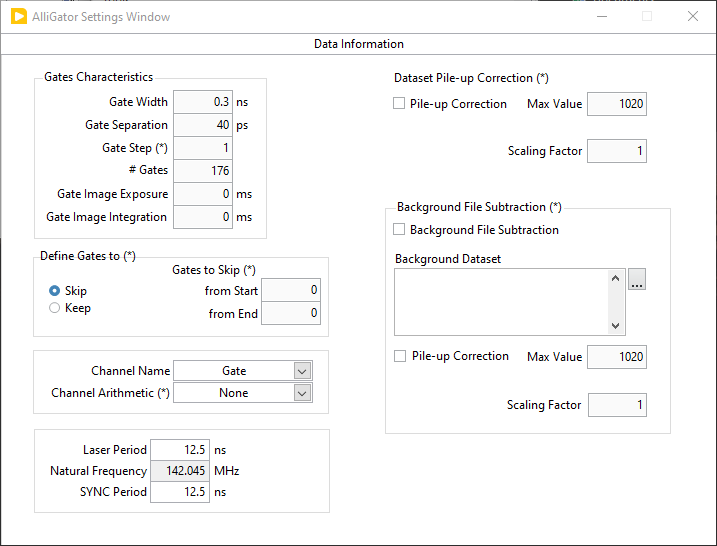Click the SYNC Period value field
This screenshot has height=546, width=717.
[180, 492]
